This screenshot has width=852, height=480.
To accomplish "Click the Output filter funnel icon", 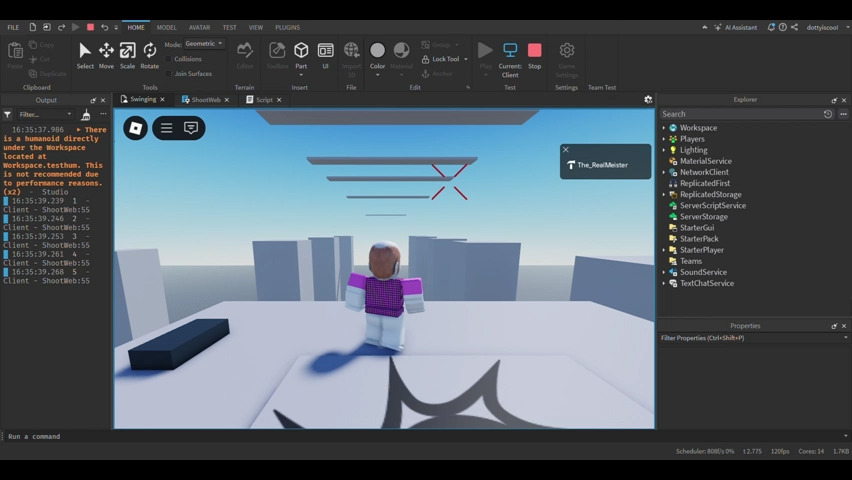I will (x=8, y=115).
